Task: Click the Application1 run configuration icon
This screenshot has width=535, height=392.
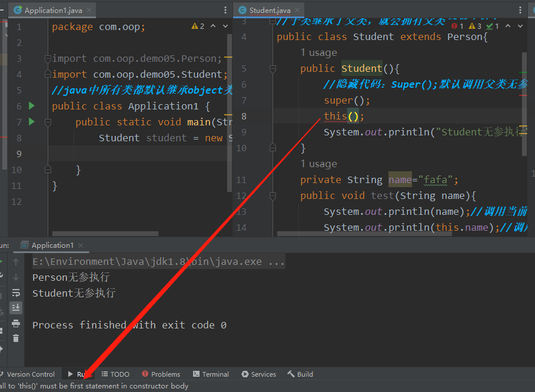Action: tap(24, 245)
